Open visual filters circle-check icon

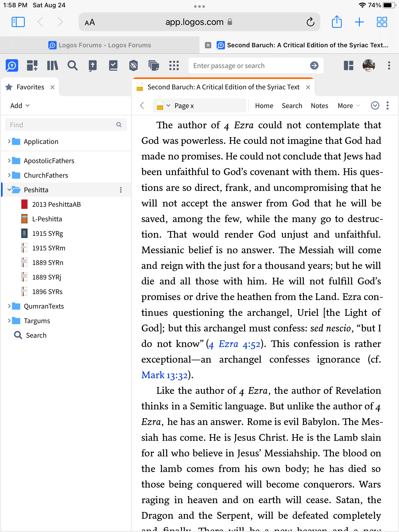(375, 105)
